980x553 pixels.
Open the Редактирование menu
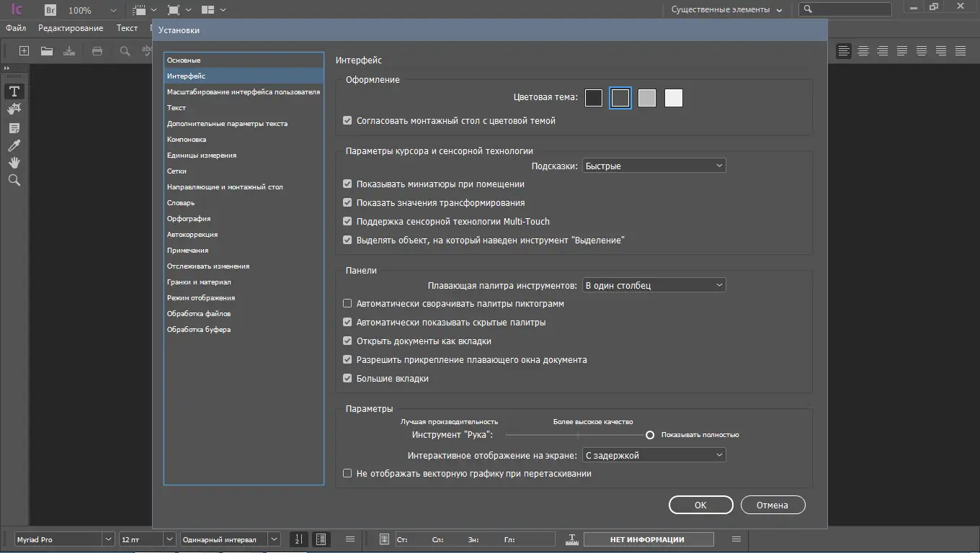pos(71,28)
